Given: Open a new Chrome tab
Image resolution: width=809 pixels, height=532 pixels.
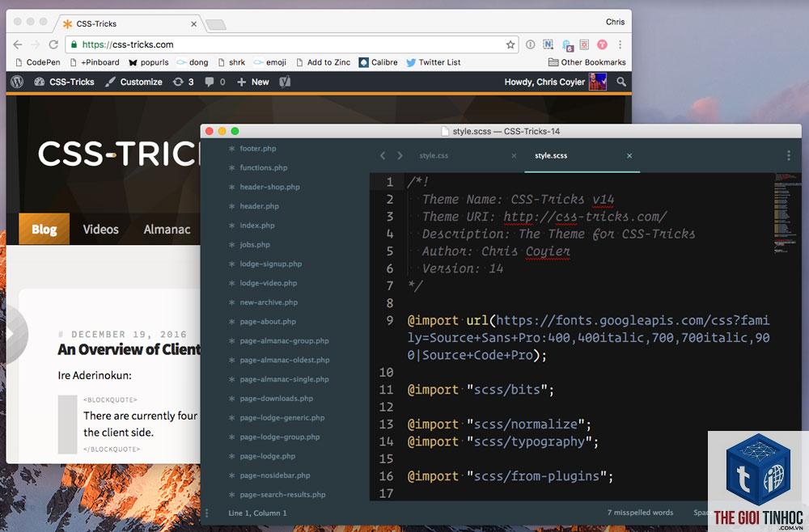Looking at the screenshot, I should 216,24.
